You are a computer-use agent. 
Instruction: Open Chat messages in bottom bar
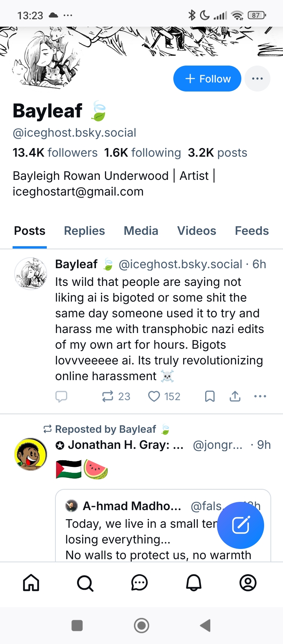pyautogui.click(x=140, y=583)
